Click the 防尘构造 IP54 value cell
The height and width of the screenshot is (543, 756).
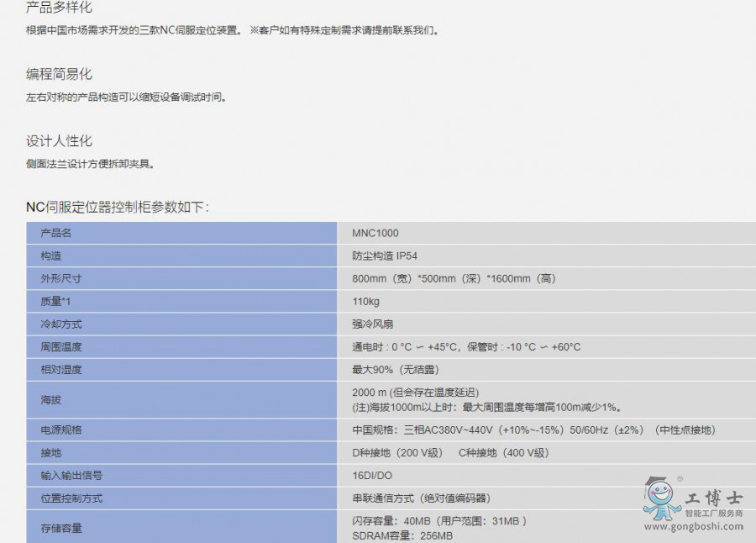click(x=384, y=256)
